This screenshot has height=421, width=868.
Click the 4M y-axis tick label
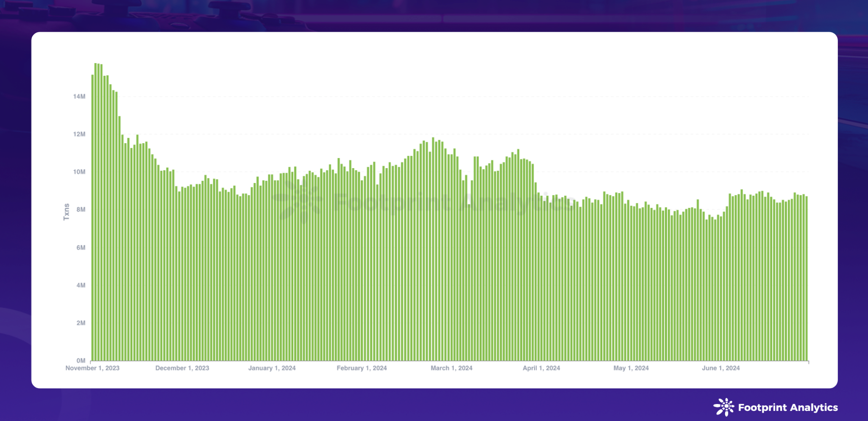click(x=81, y=285)
